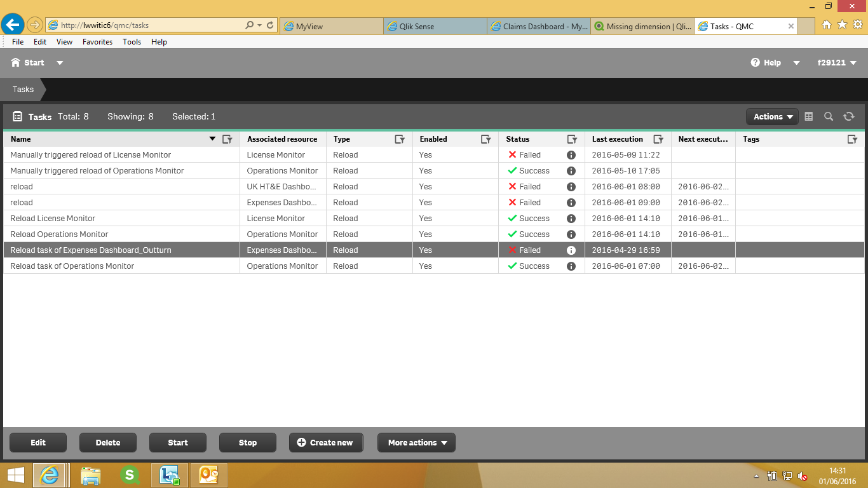The width and height of the screenshot is (868, 488).
Task: Open Outlook from the taskbar
Action: tap(209, 475)
